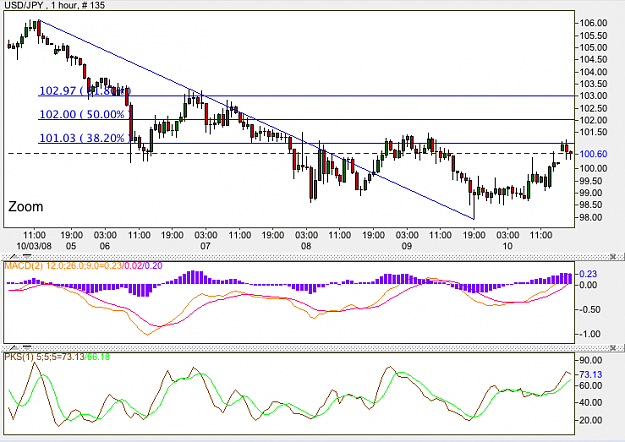
Task: Click the -0.50 label on MACD axis
Action: click(589, 310)
